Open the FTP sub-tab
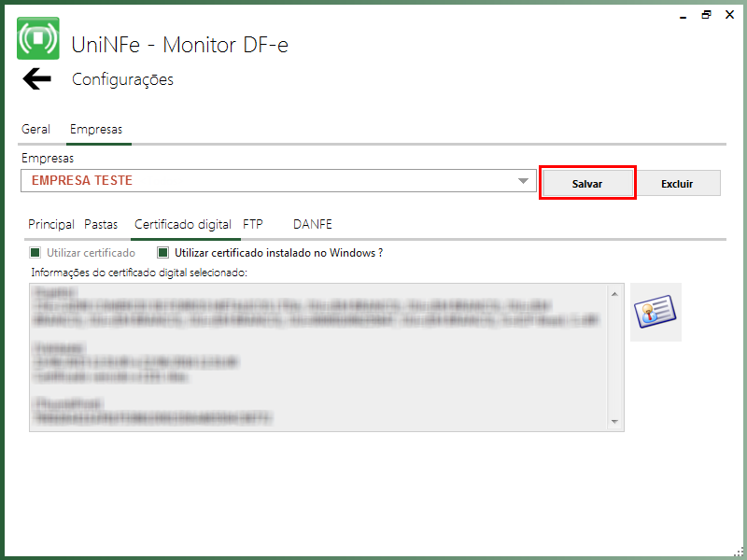This screenshot has height=560, width=747. 253,224
